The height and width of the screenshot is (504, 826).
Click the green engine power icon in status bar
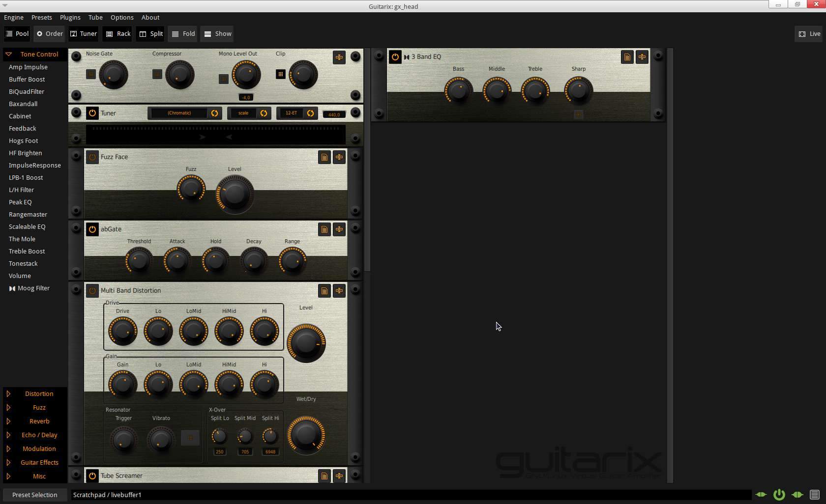coord(779,495)
